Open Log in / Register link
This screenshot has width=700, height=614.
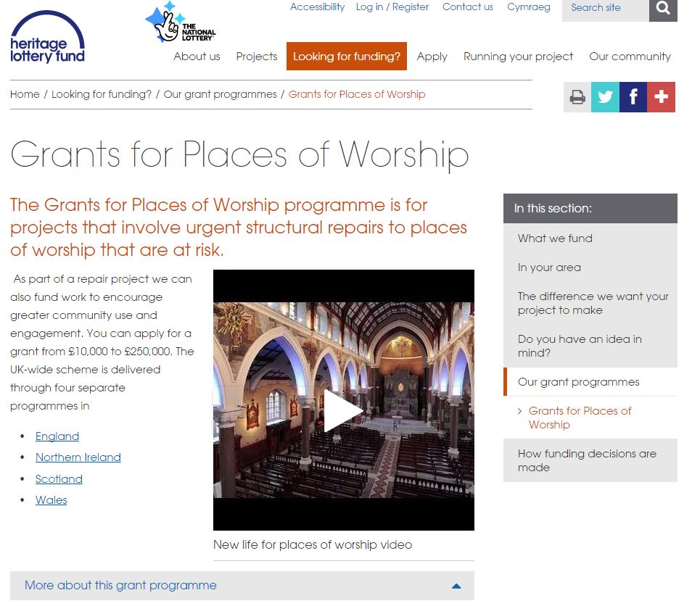(392, 7)
